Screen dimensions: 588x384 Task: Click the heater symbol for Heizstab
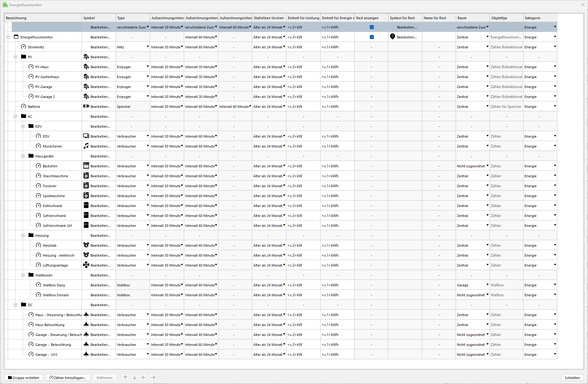[86, 245]
